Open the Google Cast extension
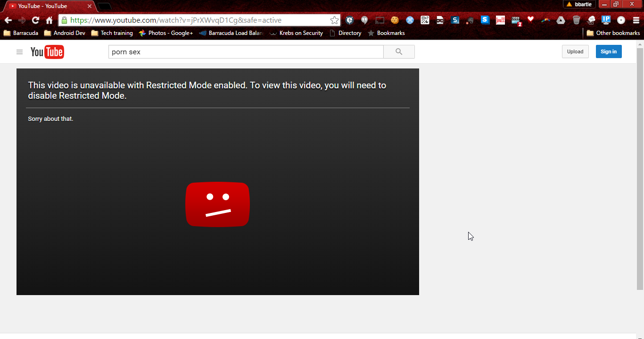The width and height of the screenshot is (644, 339). (x=380, y=20)
